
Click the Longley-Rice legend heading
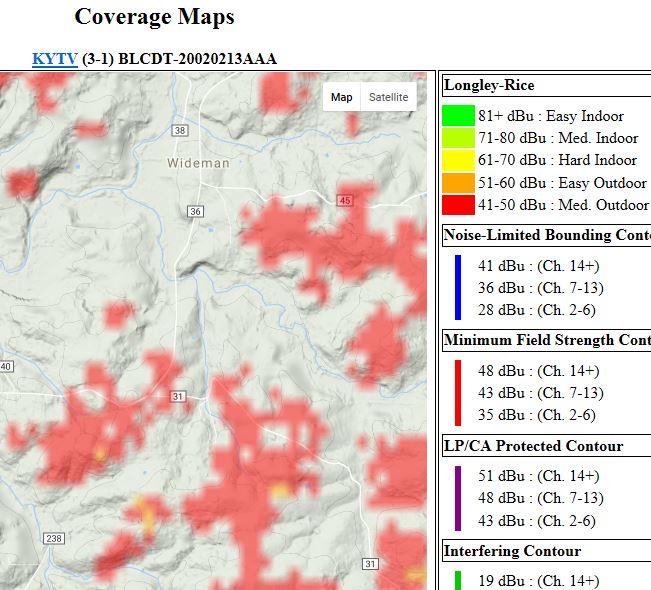(x=487, y=85)
